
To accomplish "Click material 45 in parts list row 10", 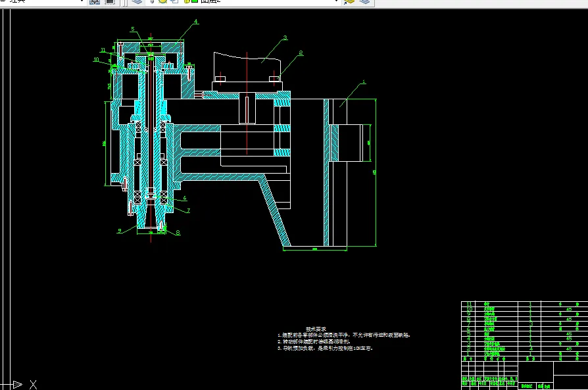I will 569,309.
